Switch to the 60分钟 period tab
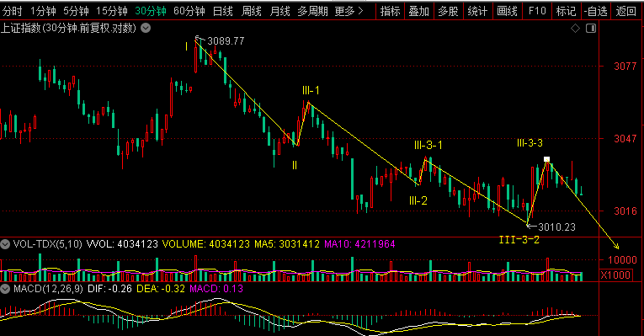This screenshot has height=336, width=644. pos(189,11)
